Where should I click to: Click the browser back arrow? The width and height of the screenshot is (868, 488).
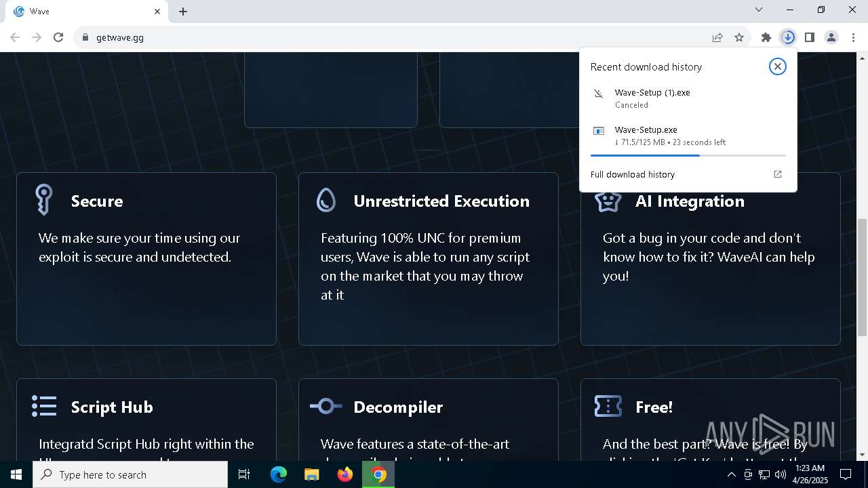coord(15,37)
